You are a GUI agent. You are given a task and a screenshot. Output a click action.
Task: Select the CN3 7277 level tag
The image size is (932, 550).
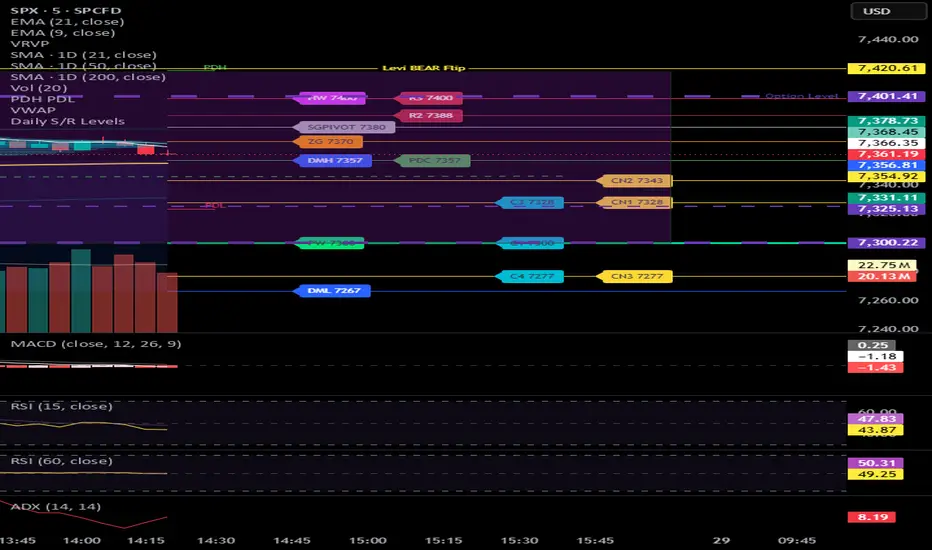click(635, 276)
